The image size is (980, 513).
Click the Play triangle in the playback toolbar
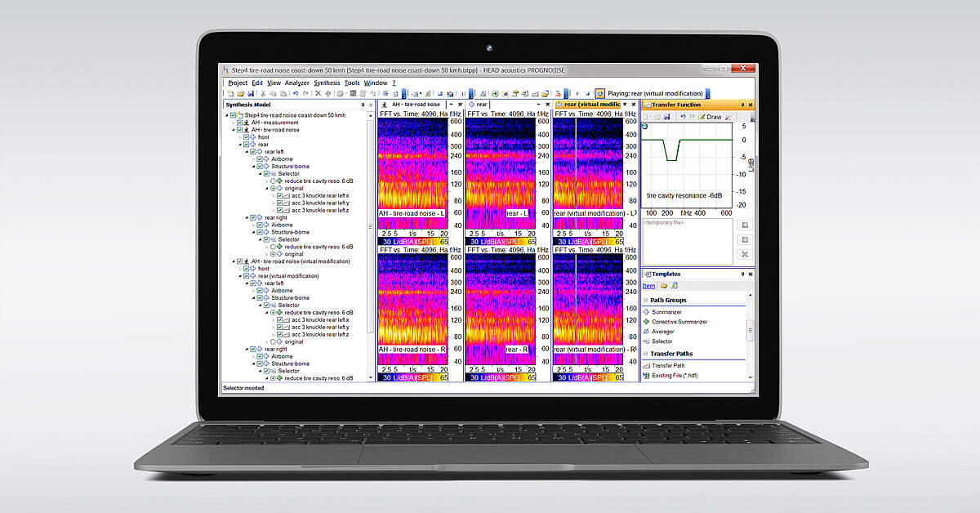[x=577, y=94]
